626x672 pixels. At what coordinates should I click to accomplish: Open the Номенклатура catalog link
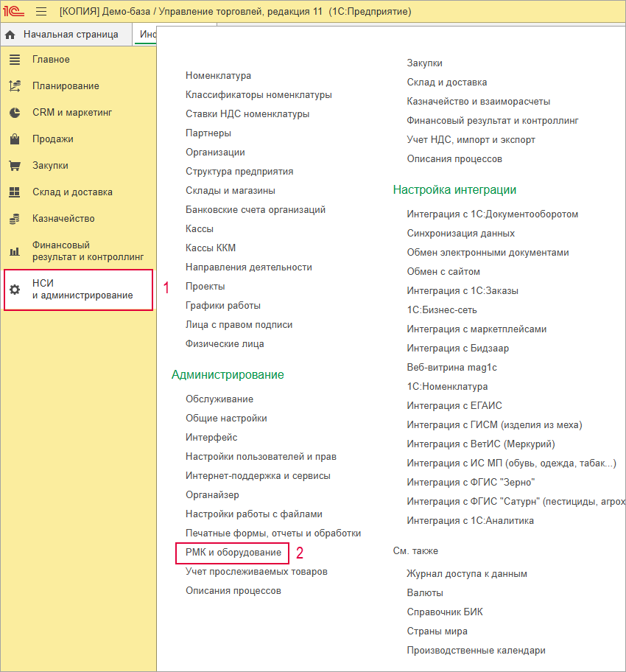(218, 76)
